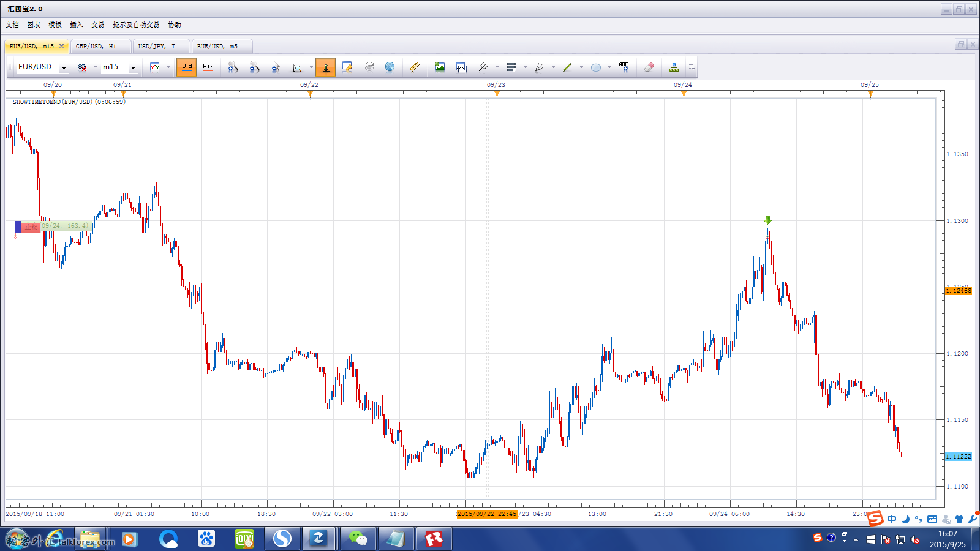Viewport: 980px width, 551px height.
Task: Click the chart annotate pencil icon
Action: [347, 67]
